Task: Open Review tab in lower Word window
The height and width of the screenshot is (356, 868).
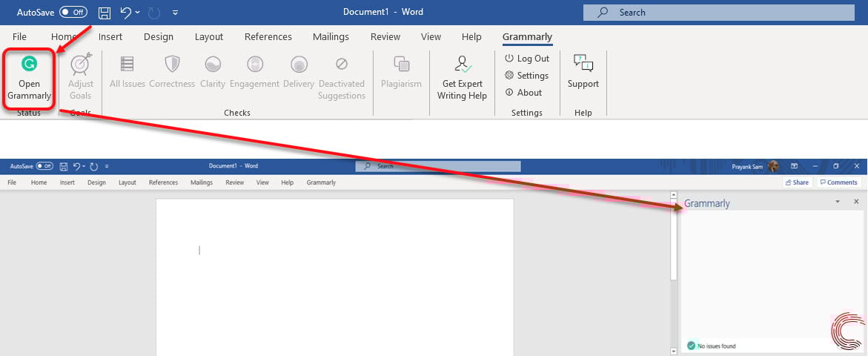Action: tap(235, 182)
